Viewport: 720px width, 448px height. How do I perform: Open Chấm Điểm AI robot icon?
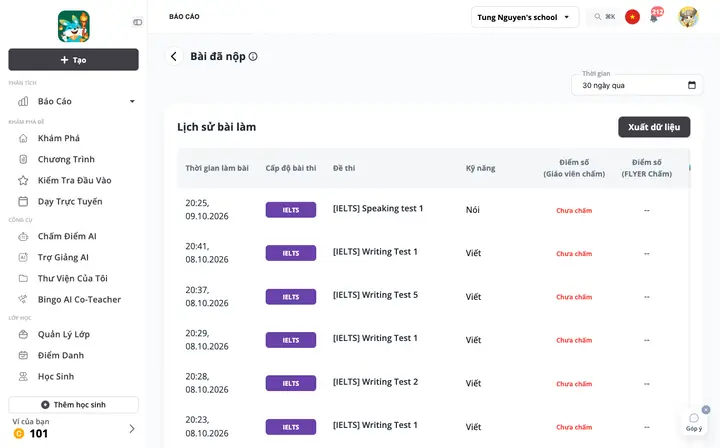23,236
